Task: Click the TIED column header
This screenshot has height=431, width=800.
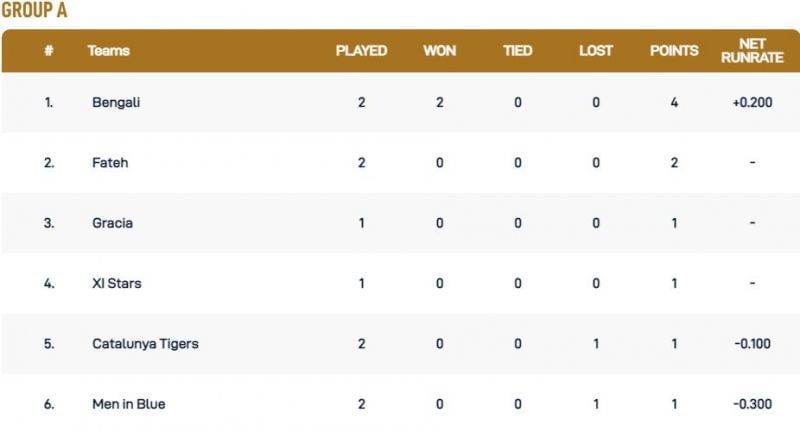Action: (518, 51)
